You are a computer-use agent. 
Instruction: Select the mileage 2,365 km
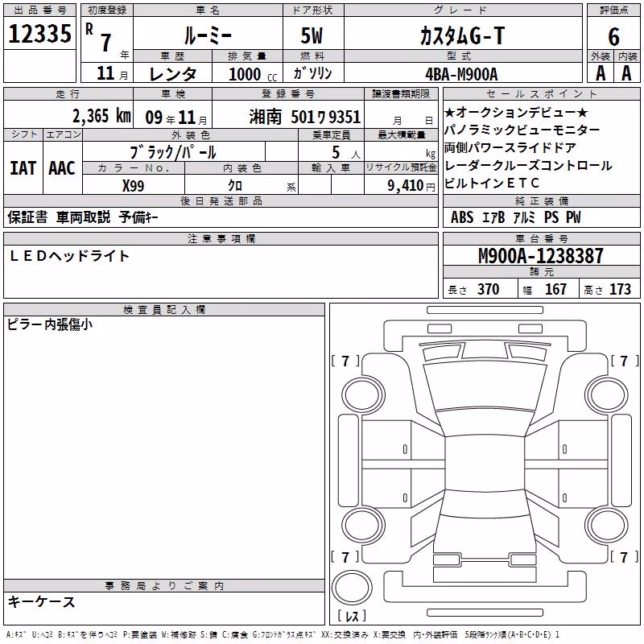click(101, 116)
